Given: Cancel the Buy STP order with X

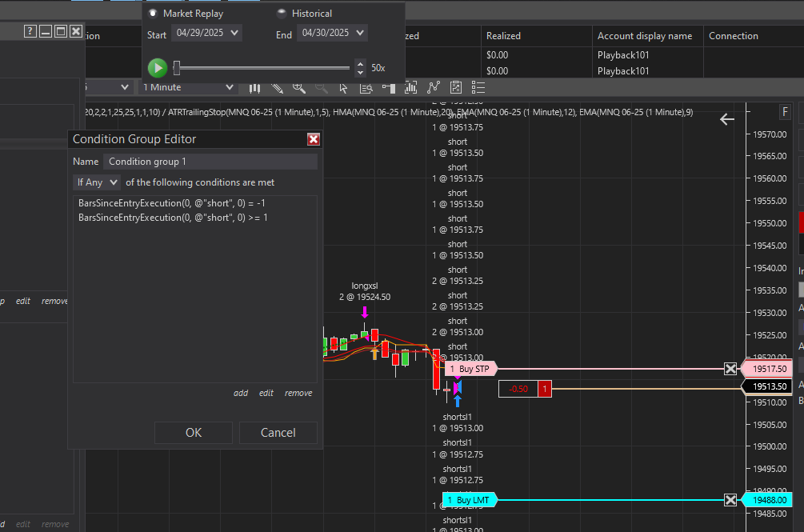Looking at the screenshot, I should [x=730, y=369].
